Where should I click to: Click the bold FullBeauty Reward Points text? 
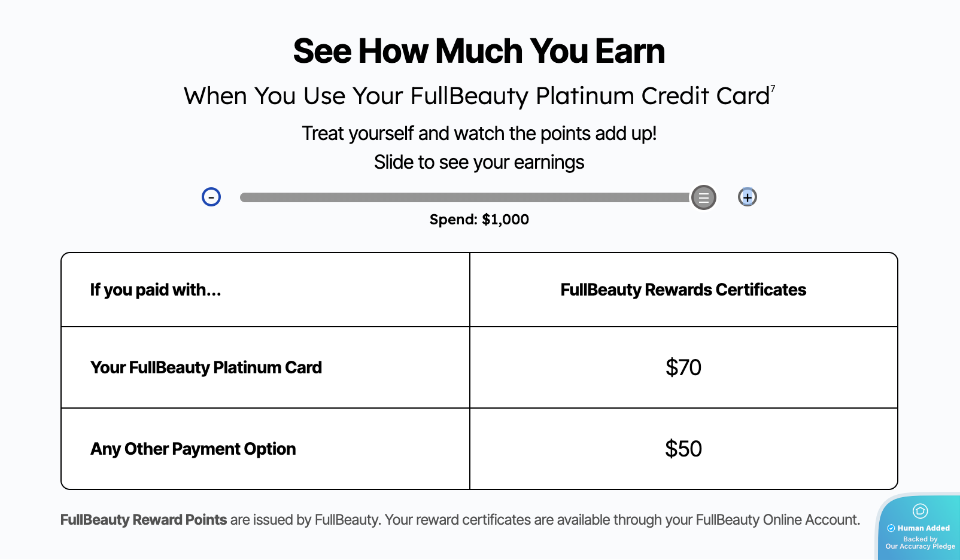(x=144, y=520)
